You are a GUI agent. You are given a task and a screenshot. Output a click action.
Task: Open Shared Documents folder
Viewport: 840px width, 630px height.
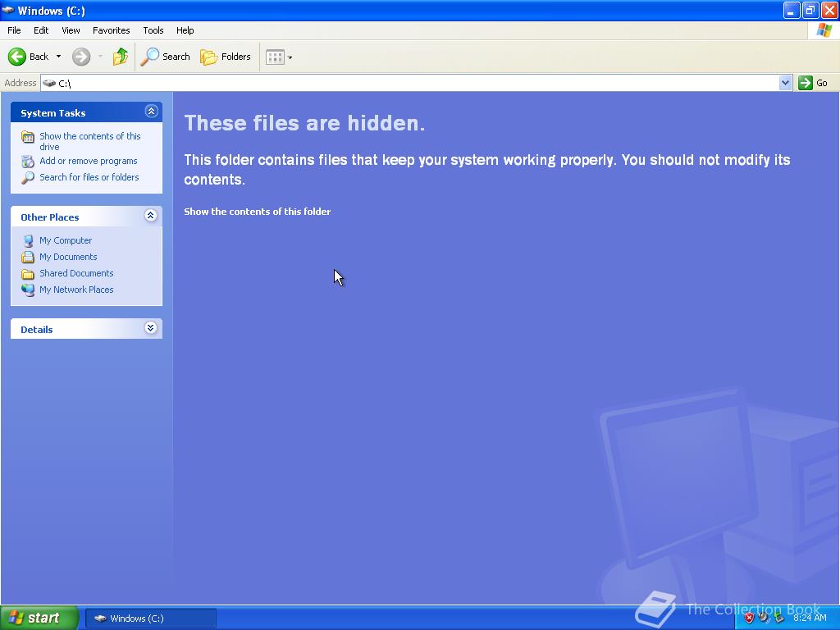coord(76,273)
